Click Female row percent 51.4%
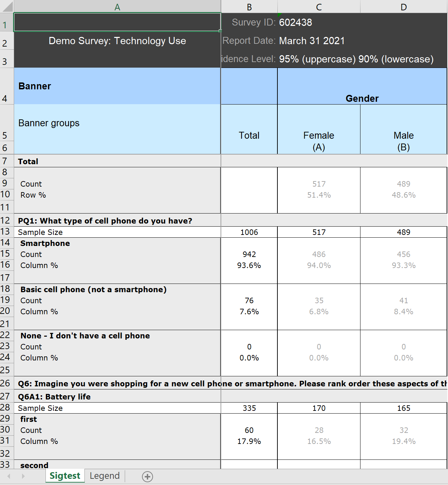Screen dimensions: 448x485 click(x=319, y=195)
